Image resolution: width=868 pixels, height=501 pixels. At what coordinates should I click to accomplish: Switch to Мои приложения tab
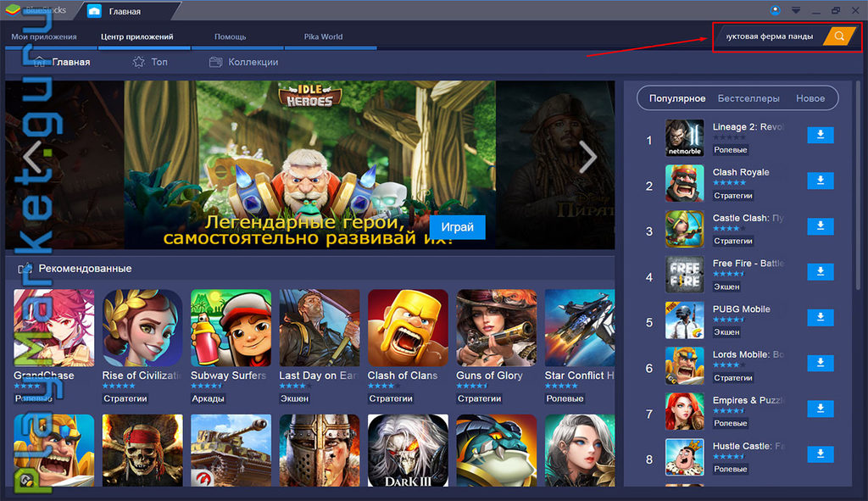44,36
